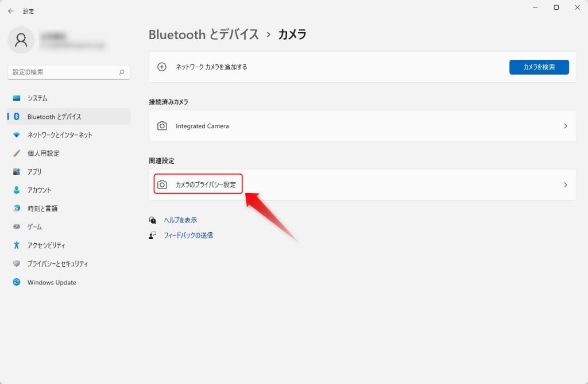Image resolution: width=588 pixels, height=384 pixels.
Task: Open フィードバックの送信 link
Action: point(188,235)
